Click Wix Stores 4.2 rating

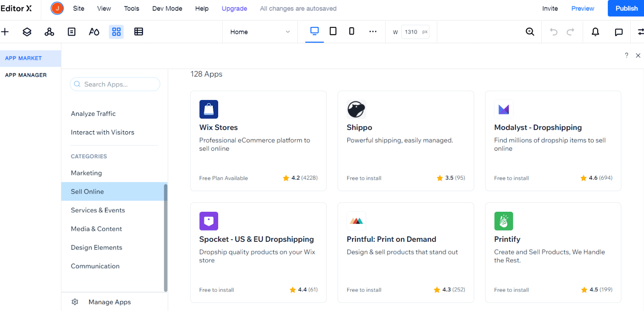click(x=300, y=178)
